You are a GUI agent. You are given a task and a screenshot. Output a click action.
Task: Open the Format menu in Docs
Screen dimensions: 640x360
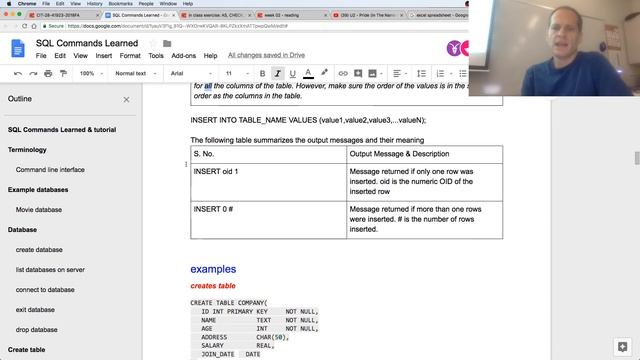click(130, 56)
